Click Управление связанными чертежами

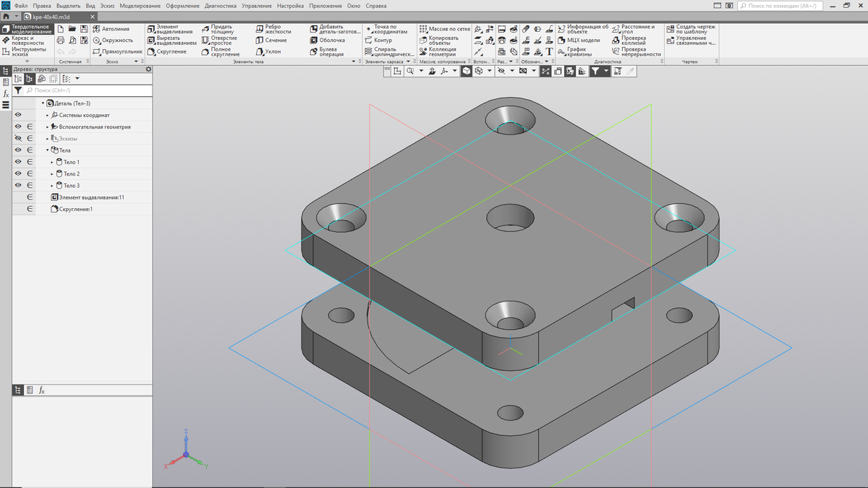691,40
